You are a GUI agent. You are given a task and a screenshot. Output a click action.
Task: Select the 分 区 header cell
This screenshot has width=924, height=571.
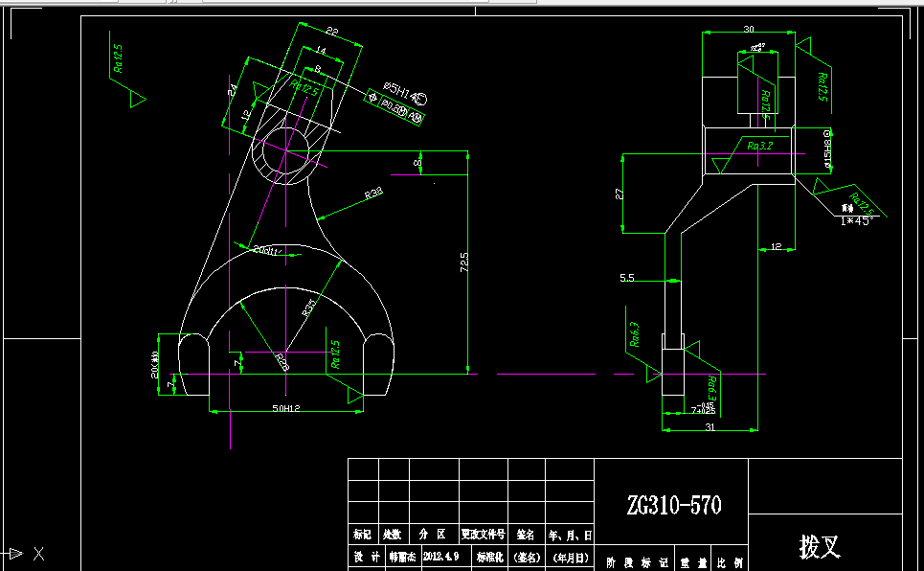pos(433,535)
